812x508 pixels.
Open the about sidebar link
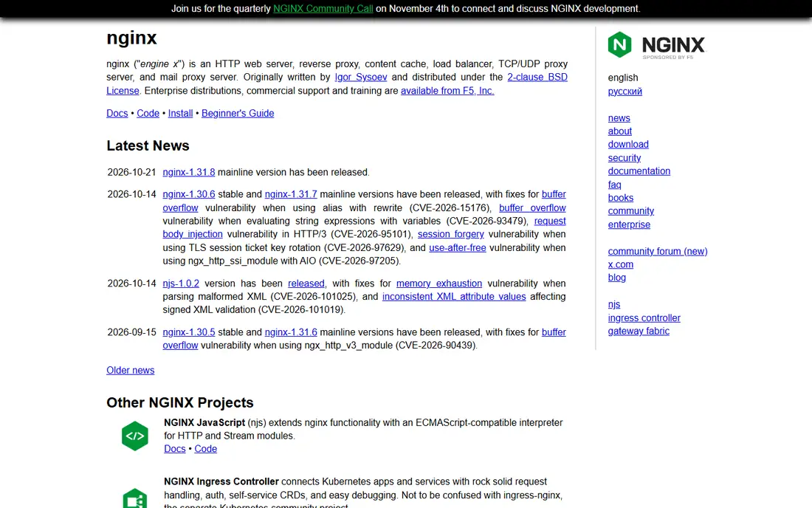coord(620,131)
